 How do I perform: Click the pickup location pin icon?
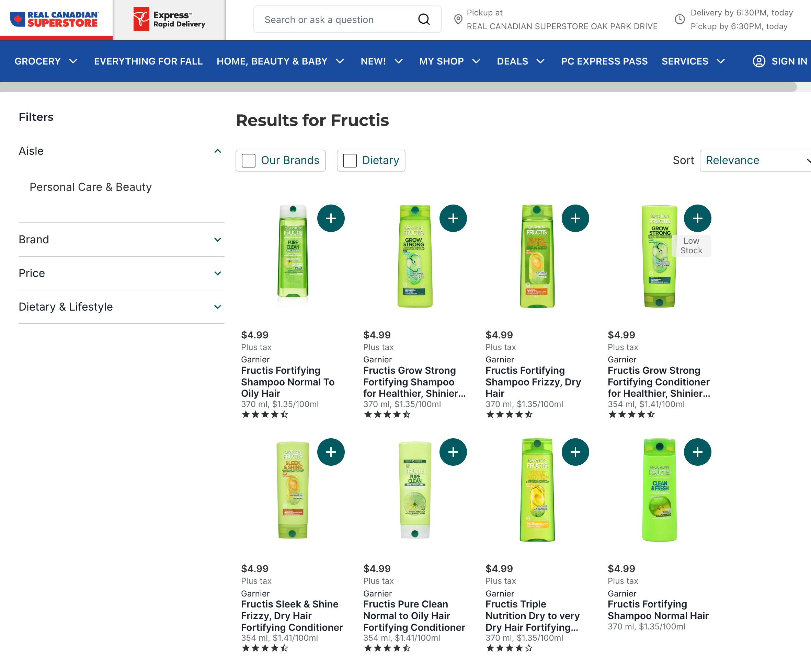point(458,19)
